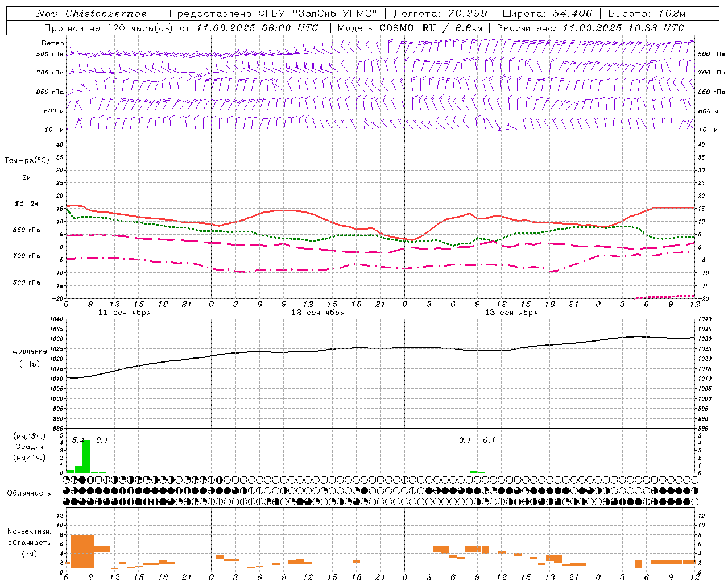Click the tallest orange convective cloud bar
Image resolution: width=728 pixels, height=582 pixels.
[x=82, y=551]
